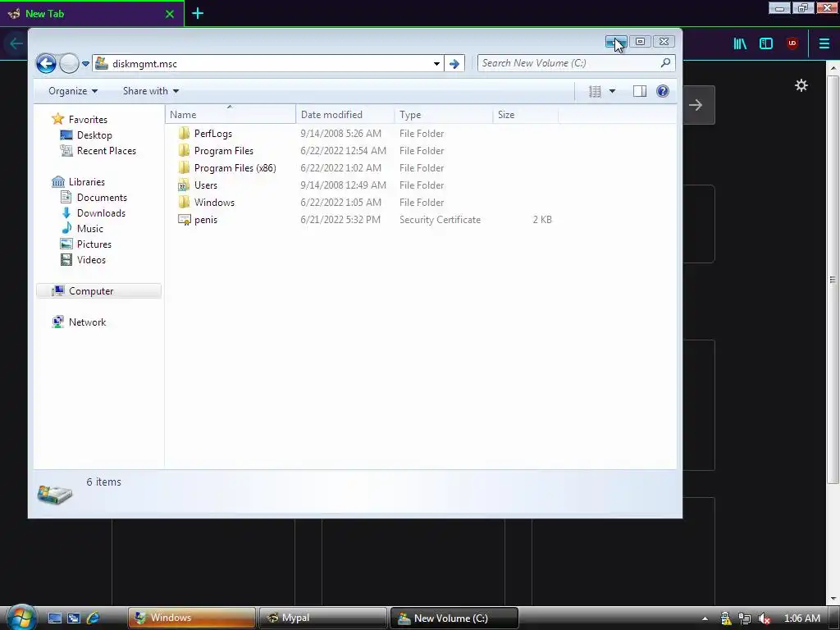
Task: Click the date 6/22/2022 1:05 AM
Action: tap(340, 202)
